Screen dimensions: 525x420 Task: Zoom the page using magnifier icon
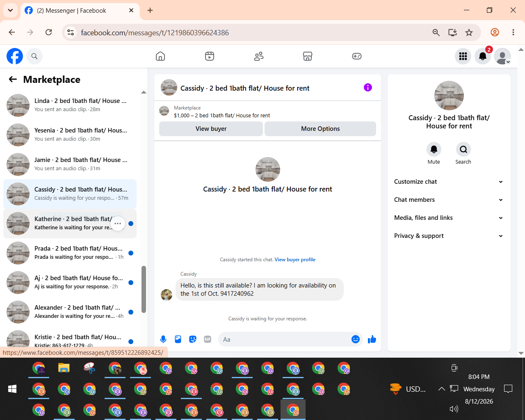436,32
